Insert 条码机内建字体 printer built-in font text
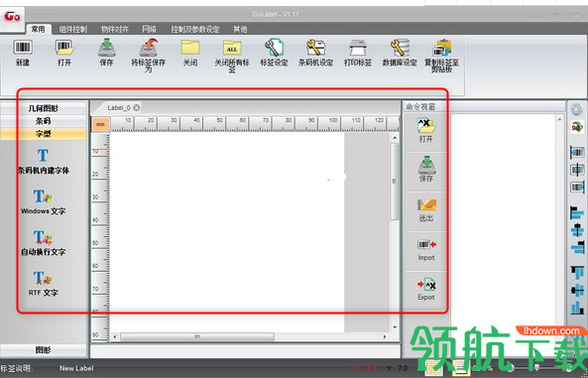This screenshot has height=378, width=588. pos(43,162)
